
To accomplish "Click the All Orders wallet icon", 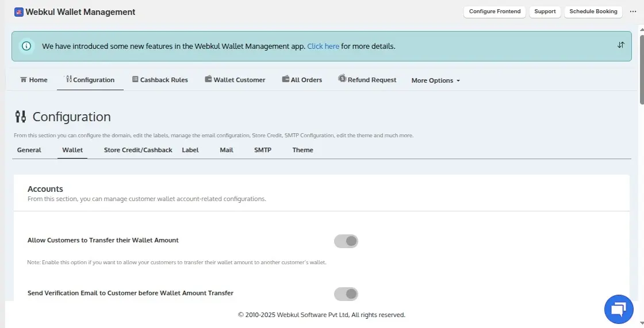I will 285,78.
